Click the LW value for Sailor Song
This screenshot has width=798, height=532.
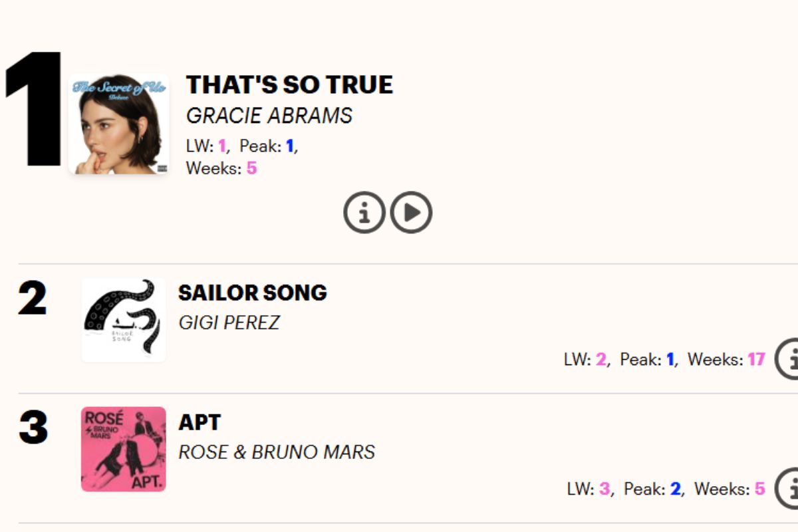click(601, 360)
